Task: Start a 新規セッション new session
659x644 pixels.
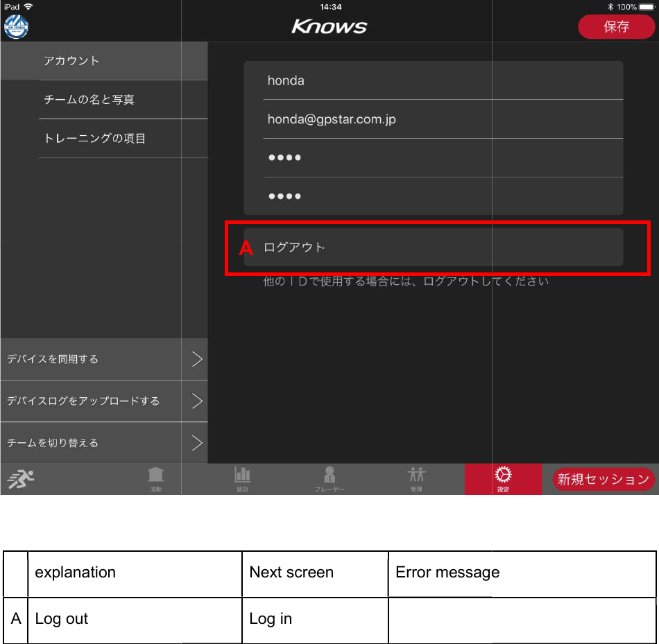Action: click(603, 479)
